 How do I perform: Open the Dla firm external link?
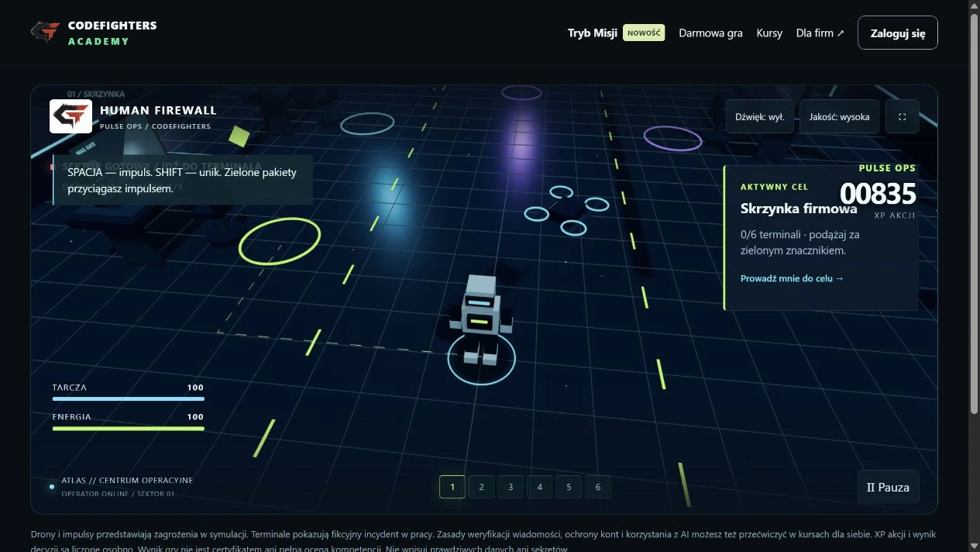point(820,33)
